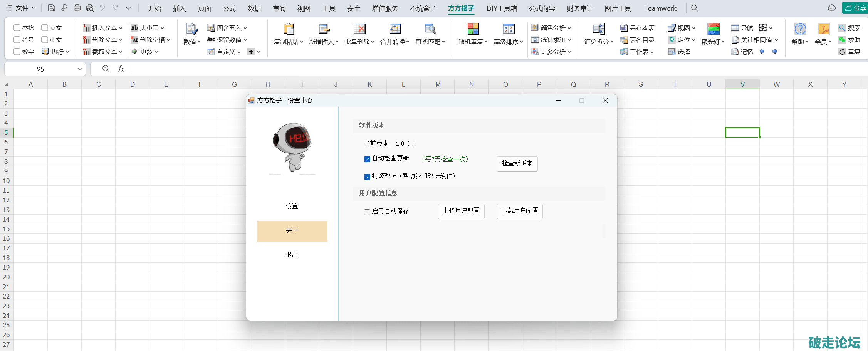868x351 pixels.
Task: Click the 查找匹配 magnifier icon
Action: (x=430, y=29)
